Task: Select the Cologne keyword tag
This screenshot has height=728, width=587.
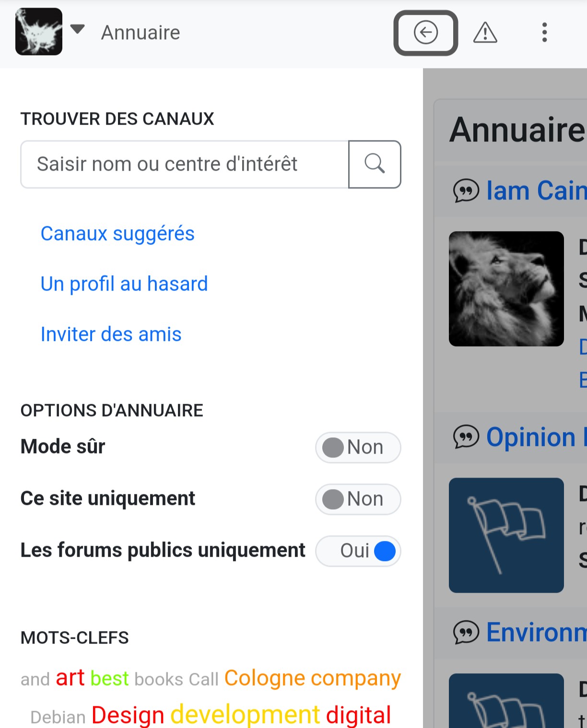Action: point(265,678)
